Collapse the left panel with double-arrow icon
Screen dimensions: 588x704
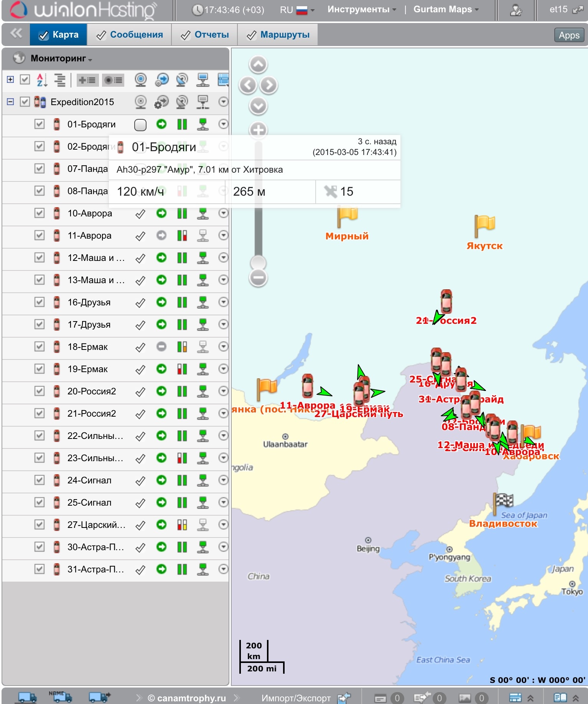(16, 34)
